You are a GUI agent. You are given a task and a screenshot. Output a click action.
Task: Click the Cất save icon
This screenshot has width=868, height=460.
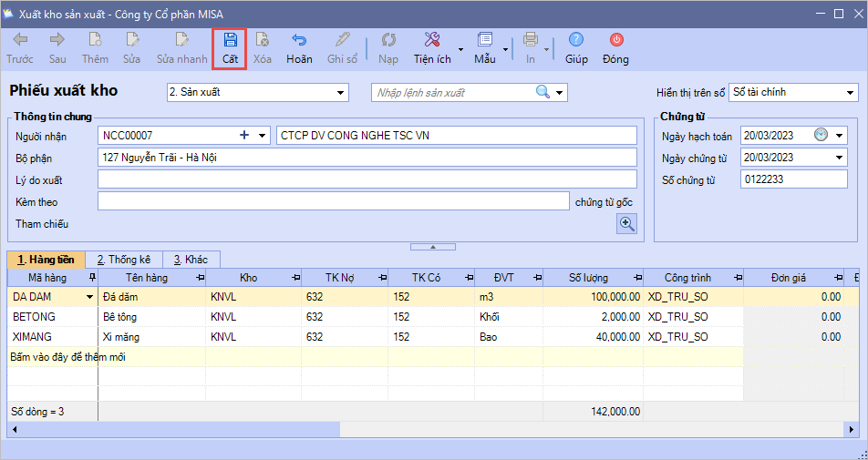[230, 40]
